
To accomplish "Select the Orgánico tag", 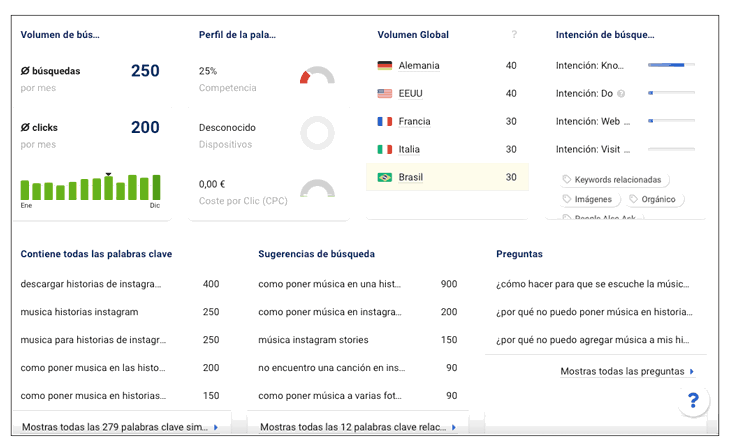I will [x=653, y=199].
